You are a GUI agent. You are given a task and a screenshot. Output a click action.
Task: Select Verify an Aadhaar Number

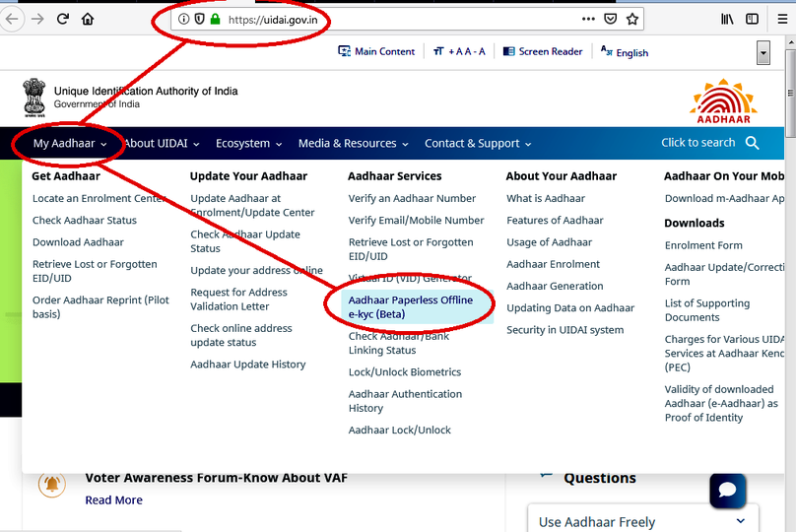[412, 198]
